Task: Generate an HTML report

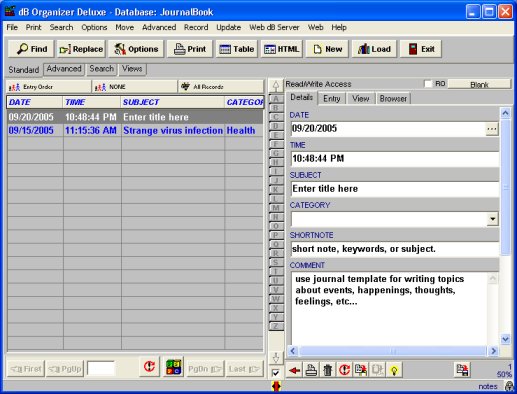Action: (282, 49)
